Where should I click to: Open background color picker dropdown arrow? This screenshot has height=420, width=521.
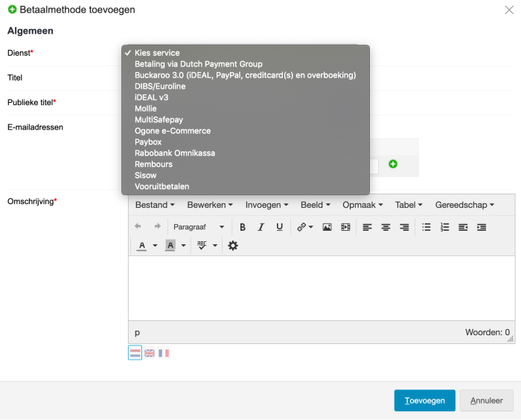pos(183,246)
